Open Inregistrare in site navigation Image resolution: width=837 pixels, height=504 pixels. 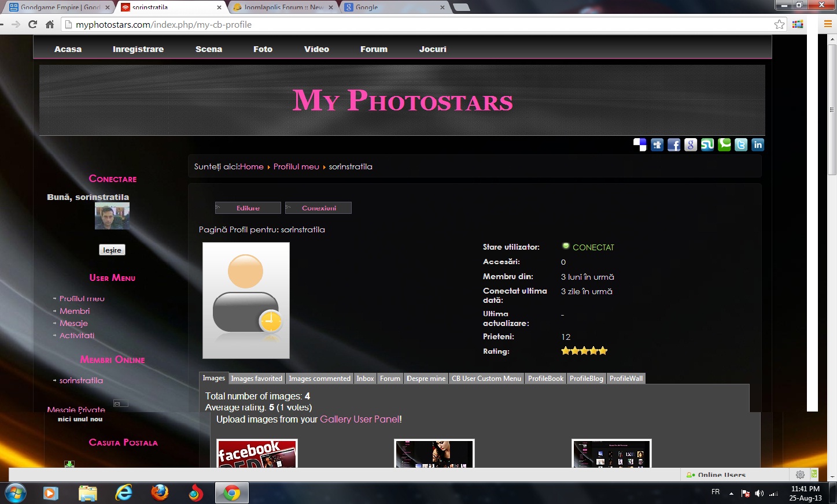(138, 49)
